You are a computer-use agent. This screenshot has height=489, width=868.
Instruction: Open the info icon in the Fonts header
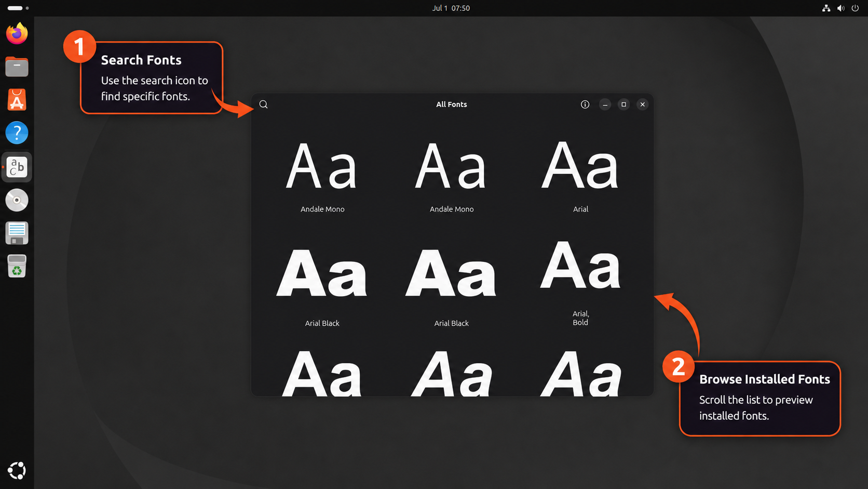[585, 104]
